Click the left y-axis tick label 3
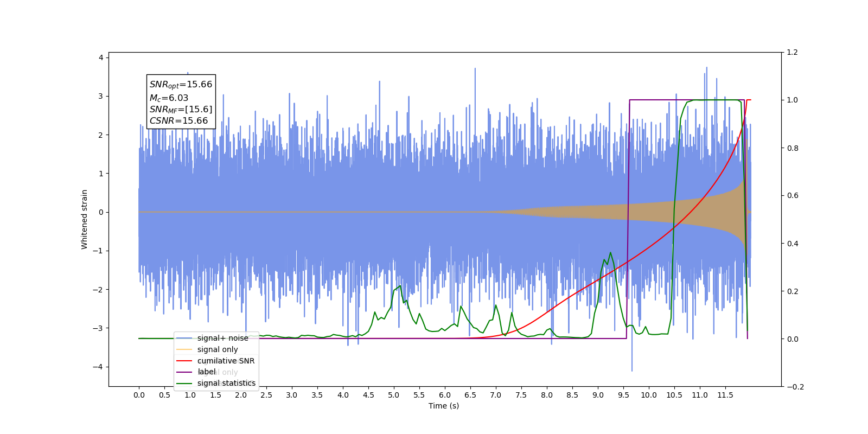 click(101, 96)
